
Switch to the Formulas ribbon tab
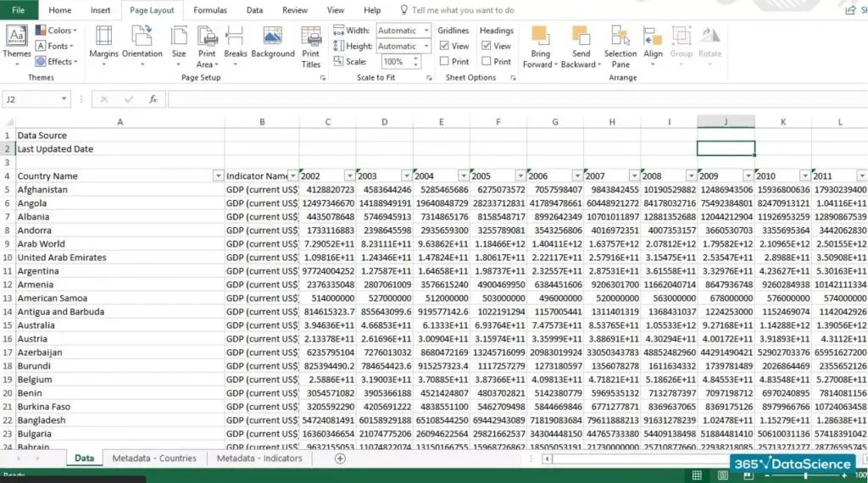210,10
